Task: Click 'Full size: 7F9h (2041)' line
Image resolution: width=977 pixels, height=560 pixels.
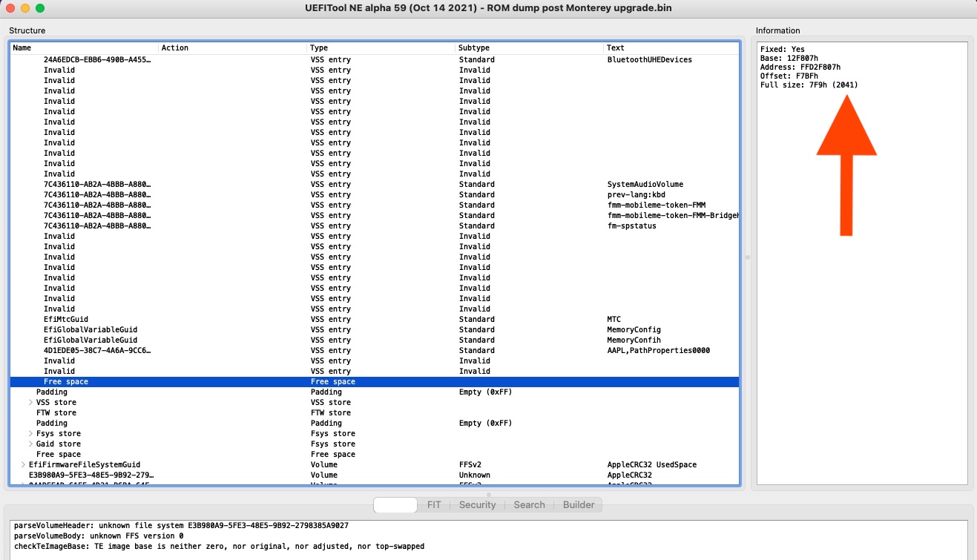Action: coord(809,85)
